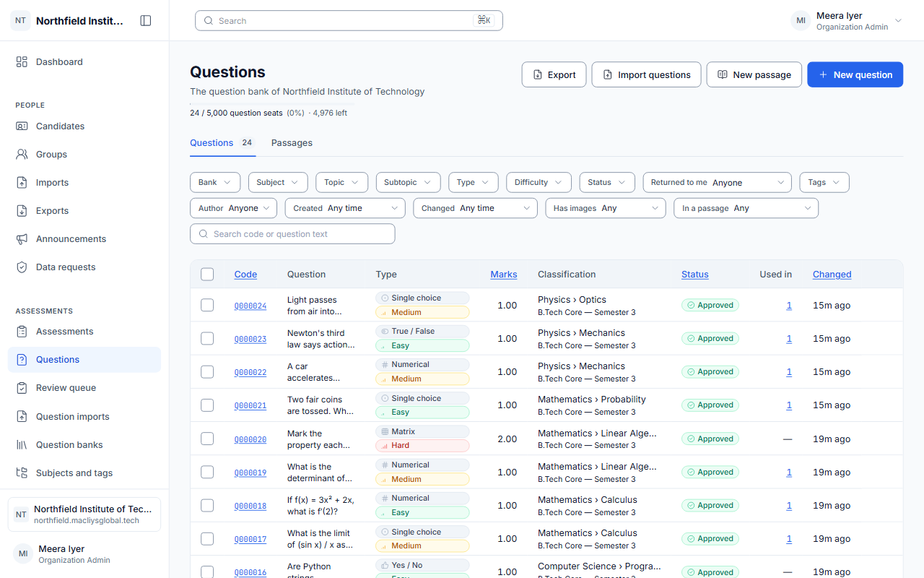Click the Candidates ID-card icon
This screenshot has height=578, width=924.
(x=22, y=126)
